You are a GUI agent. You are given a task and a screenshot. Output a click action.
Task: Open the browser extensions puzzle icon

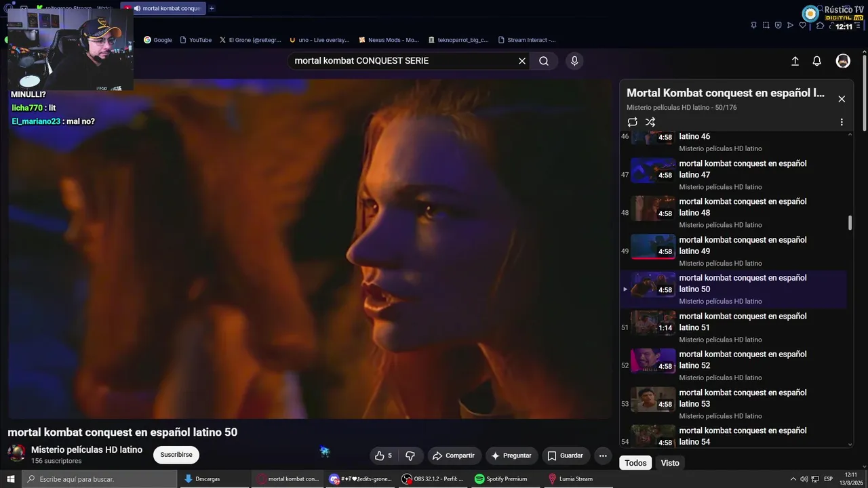(x=820, y=25)
